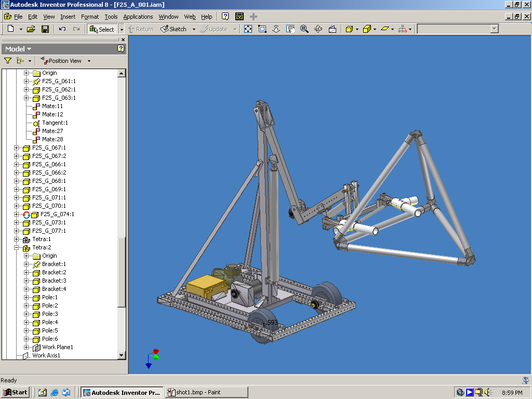532x399 pixels.
Task: Open the Sketch dropdown arrow
Action: [x=194, y=29]
